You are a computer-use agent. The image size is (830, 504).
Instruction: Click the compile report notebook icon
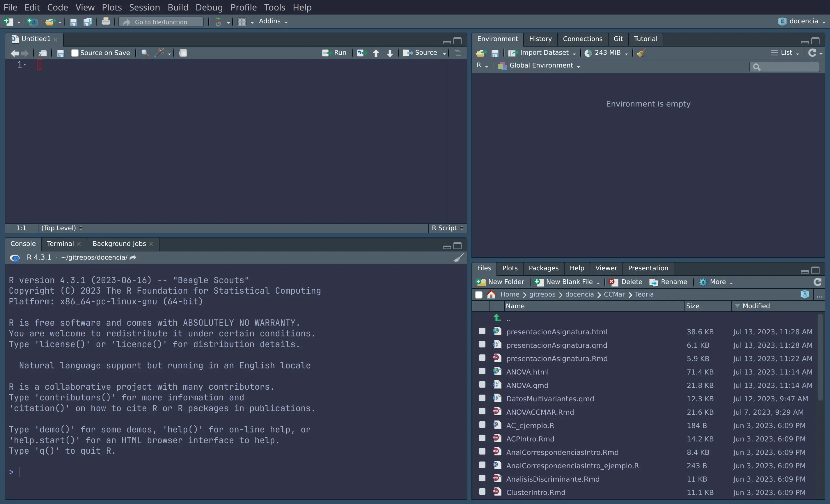point(182,53)
